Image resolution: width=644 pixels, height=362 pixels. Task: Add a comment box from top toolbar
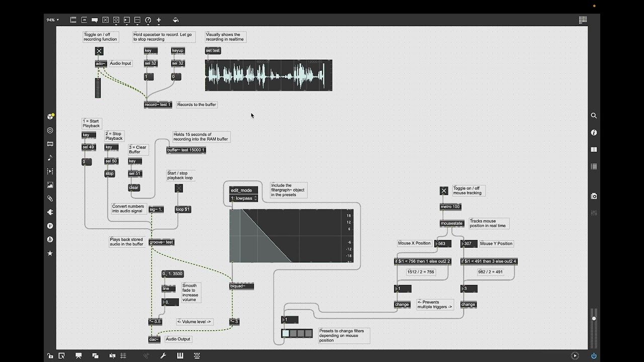pos(95,20)
